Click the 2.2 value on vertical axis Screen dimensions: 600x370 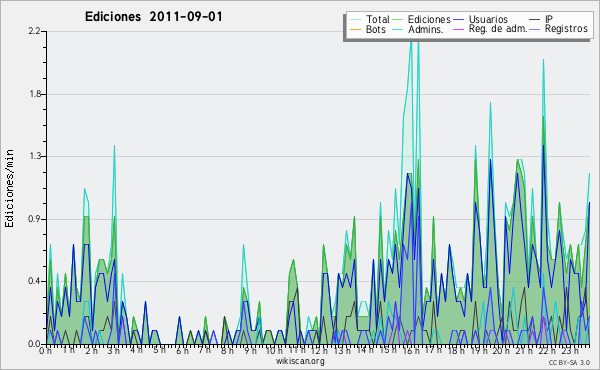(x=35, y=31)
